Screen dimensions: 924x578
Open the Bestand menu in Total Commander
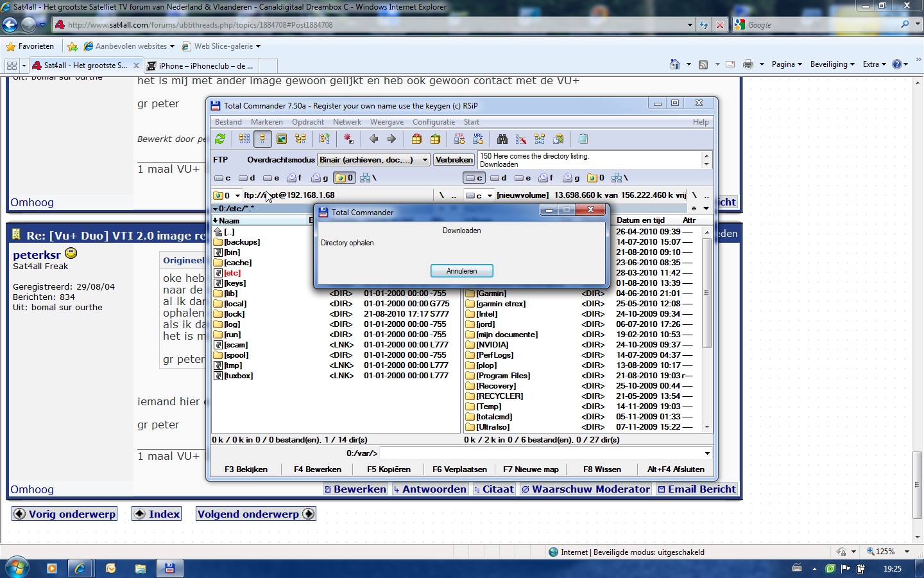click(x=228, y=122)
